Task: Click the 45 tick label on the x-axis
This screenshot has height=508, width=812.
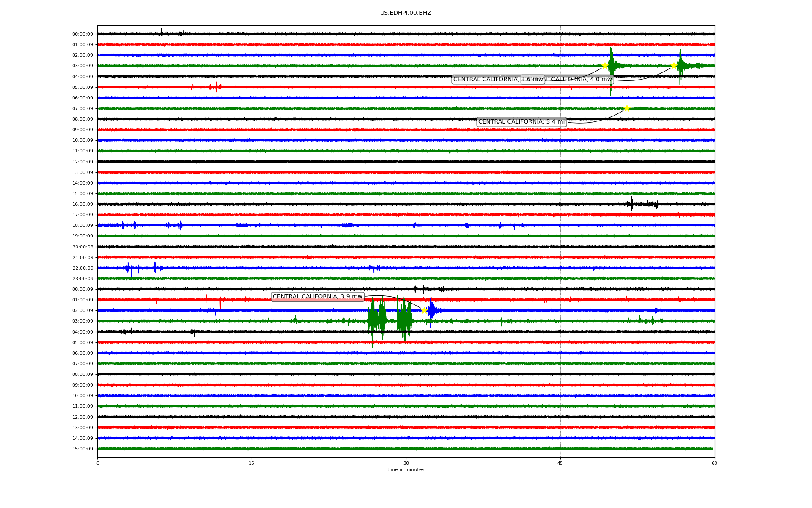Action: point(560,463)
